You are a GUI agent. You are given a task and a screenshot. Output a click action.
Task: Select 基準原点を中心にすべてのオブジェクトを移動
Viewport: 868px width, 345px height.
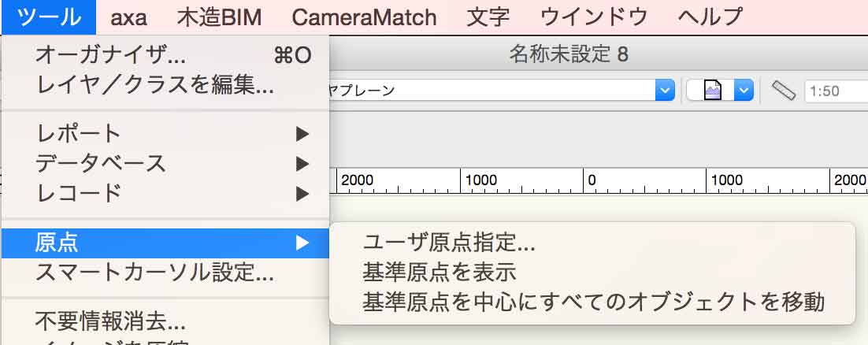click(593, 302)
